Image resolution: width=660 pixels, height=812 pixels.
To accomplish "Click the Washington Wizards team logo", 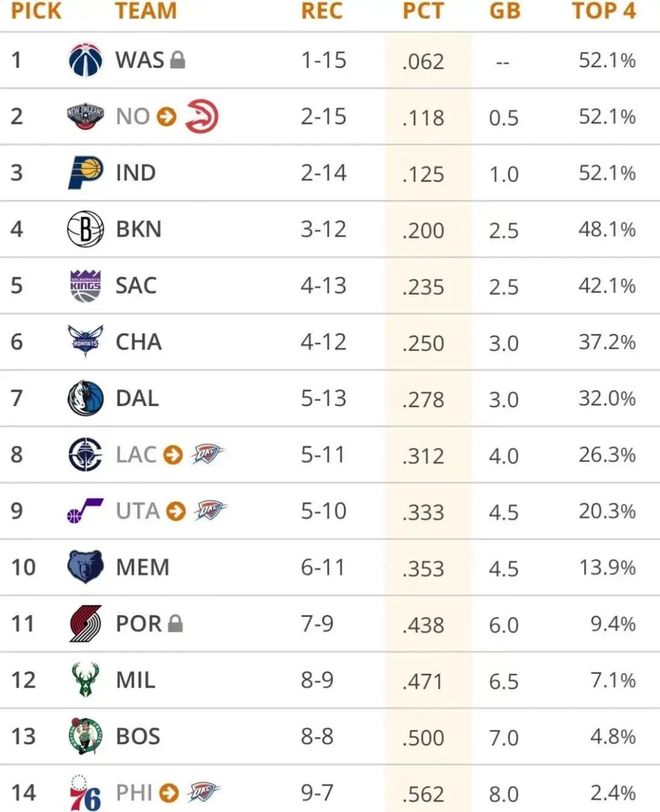I will click(85, 60).
